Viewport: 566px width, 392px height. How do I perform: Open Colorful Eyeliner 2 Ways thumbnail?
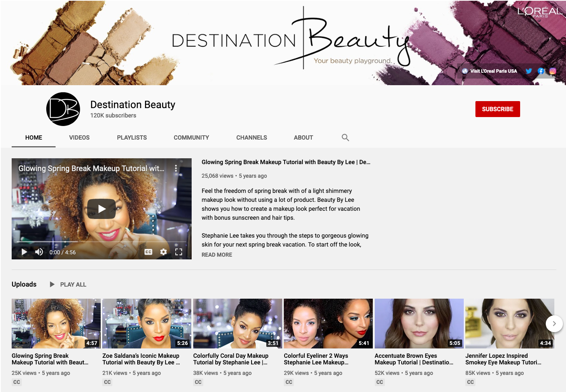point(328,324)
